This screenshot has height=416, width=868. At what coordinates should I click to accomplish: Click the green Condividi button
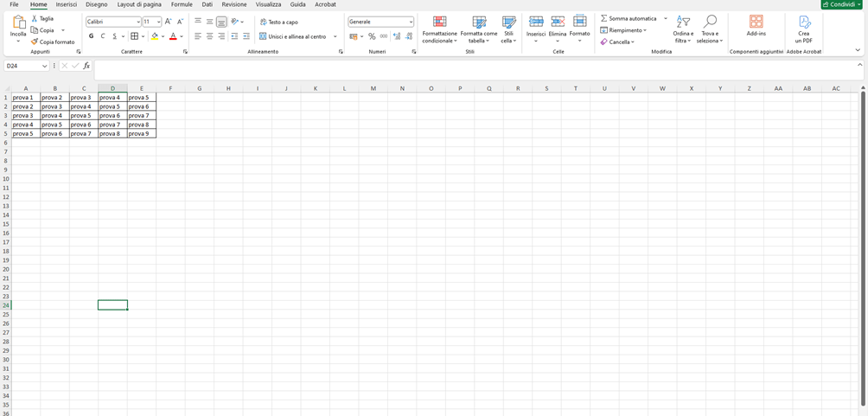click(840, 4)
